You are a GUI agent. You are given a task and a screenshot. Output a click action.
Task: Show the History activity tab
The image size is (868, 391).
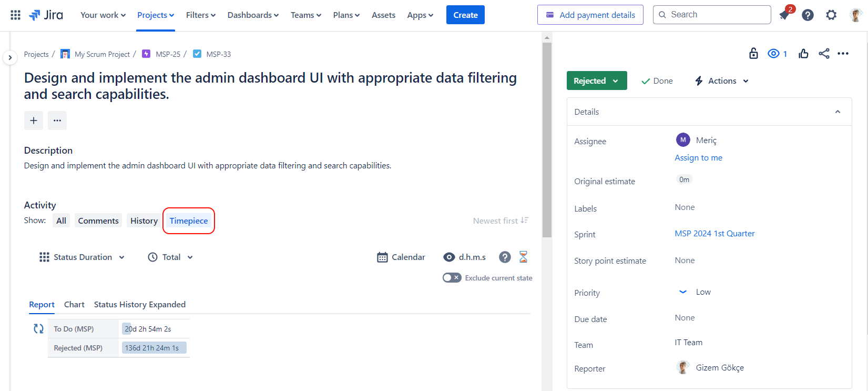pos(144,221)
